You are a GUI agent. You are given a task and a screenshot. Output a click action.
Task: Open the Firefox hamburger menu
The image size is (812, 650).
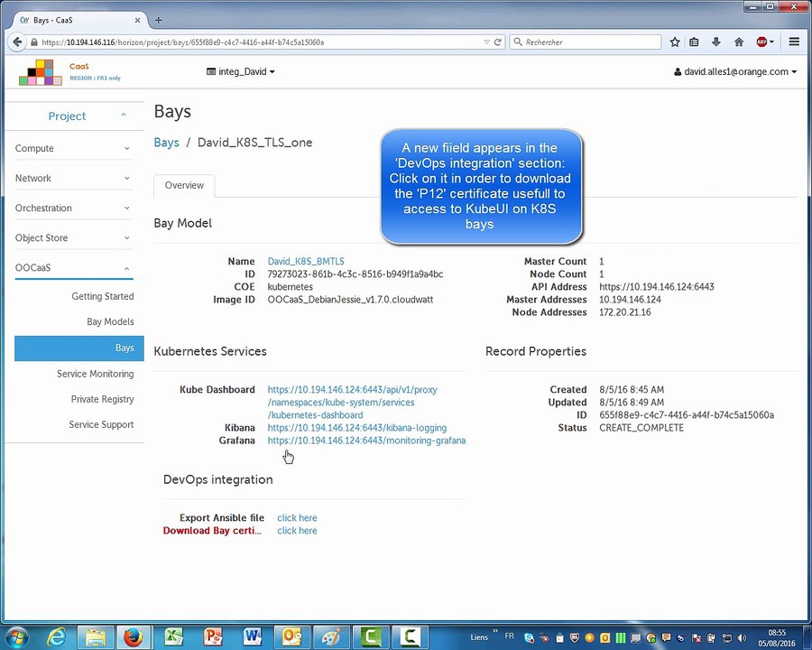[794, 42]
